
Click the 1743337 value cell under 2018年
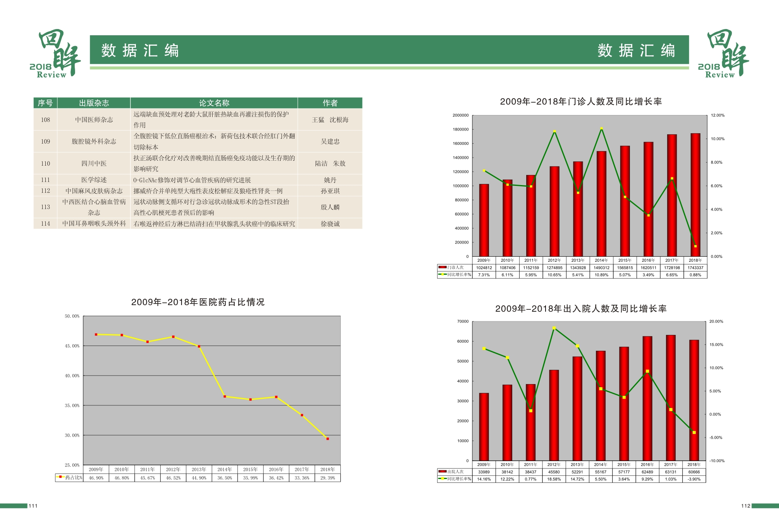pyautogui.click(x=695, y=268)
